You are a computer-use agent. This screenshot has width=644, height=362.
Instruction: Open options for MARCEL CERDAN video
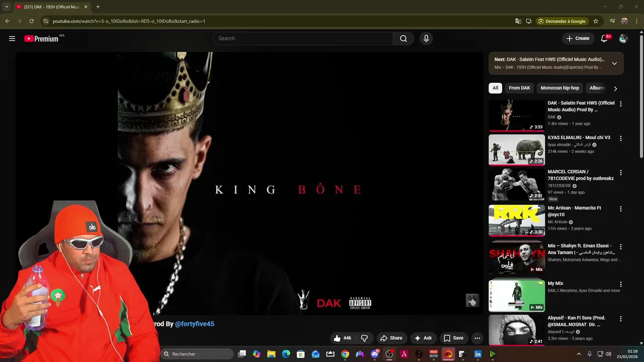tap(620, 172)
